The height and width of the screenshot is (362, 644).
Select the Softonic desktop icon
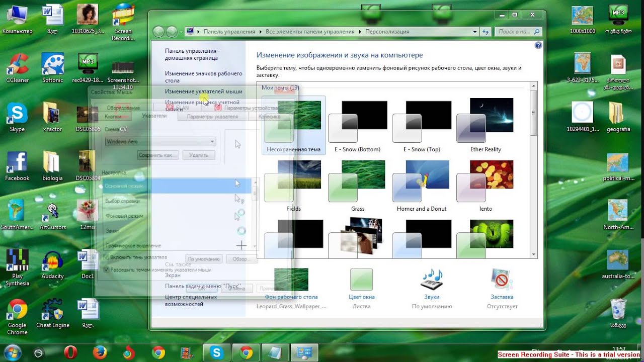click(53, 68)
